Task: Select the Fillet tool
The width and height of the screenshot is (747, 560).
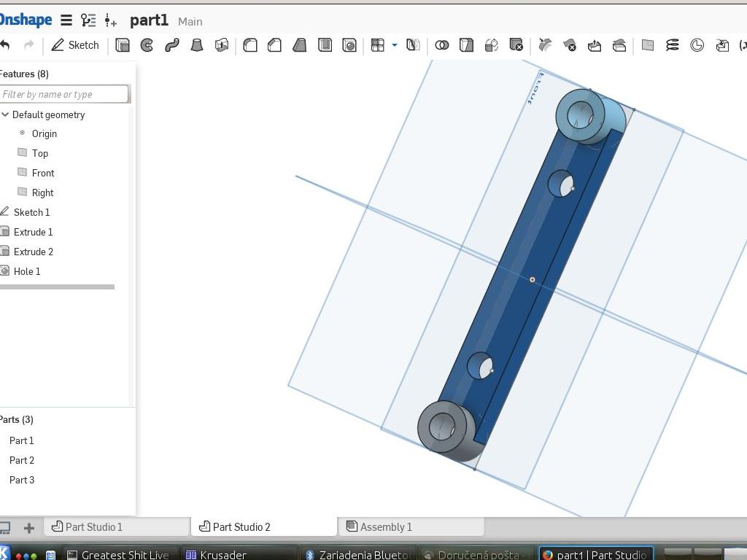Action: coord(250,45)
